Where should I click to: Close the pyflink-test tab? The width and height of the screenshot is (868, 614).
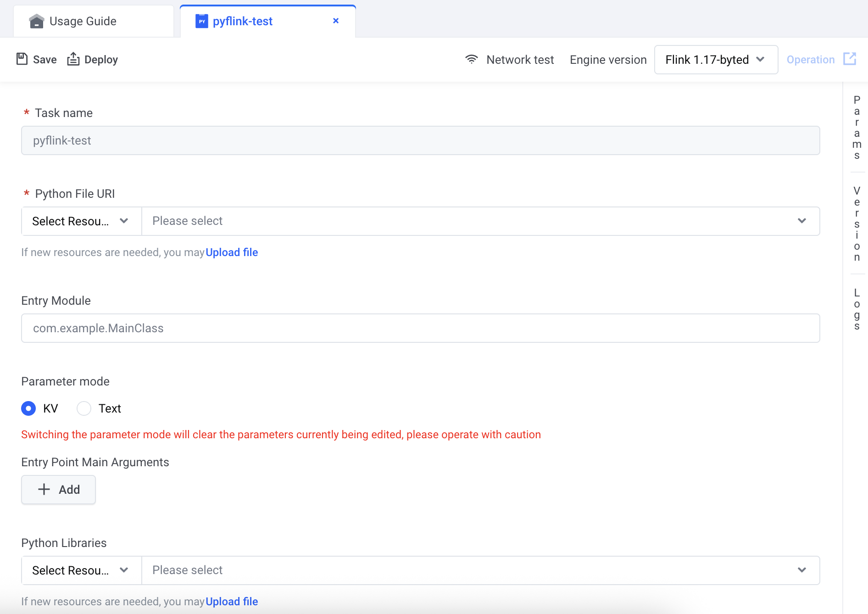click(x=336, y=21)
